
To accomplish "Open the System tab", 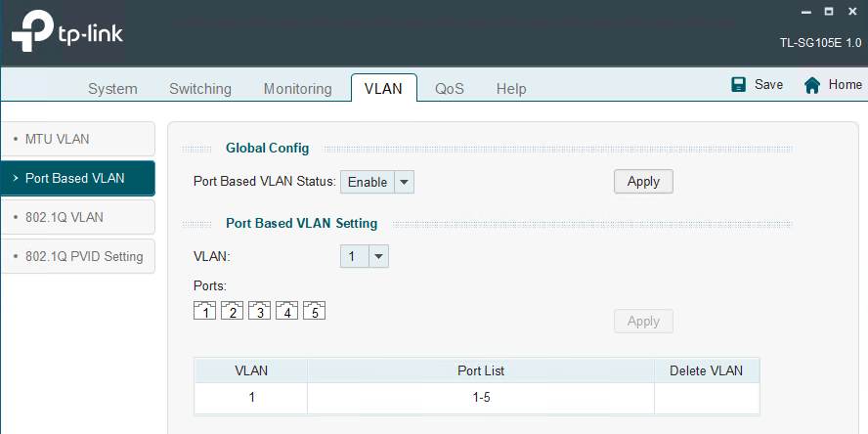I will click(112, 89).
